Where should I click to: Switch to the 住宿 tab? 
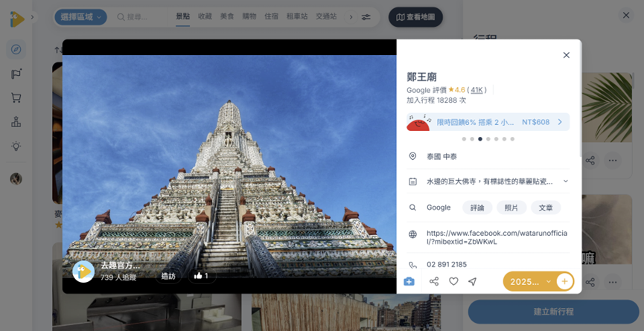point(272,16)
